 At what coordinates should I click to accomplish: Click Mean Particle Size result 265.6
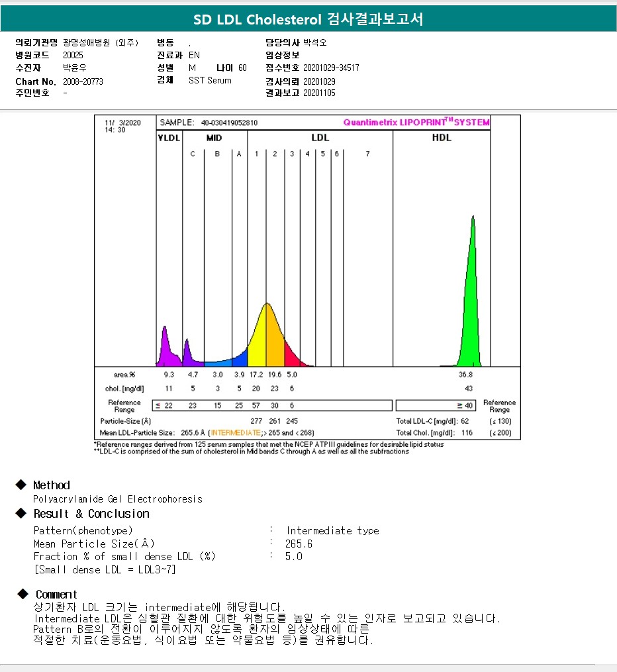(299, 544)
